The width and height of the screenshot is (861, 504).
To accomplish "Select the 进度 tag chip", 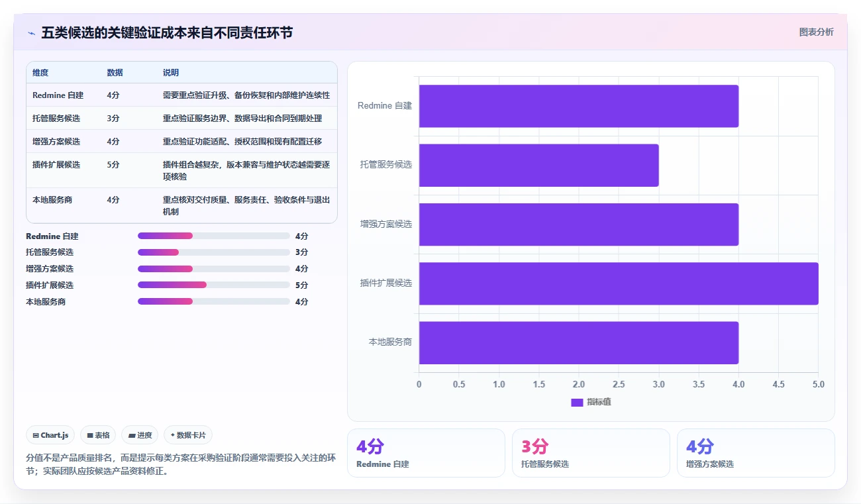I will click(140, 435).
